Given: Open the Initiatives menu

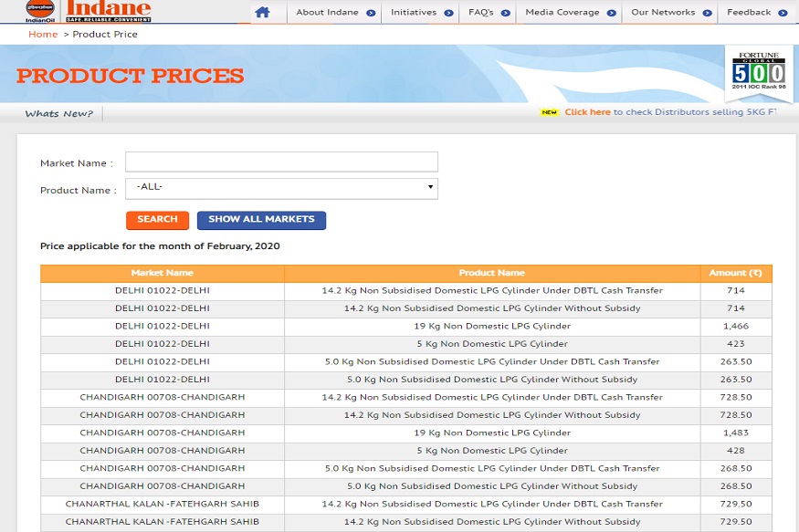Looking at the screenshot, I should point(414,12).
